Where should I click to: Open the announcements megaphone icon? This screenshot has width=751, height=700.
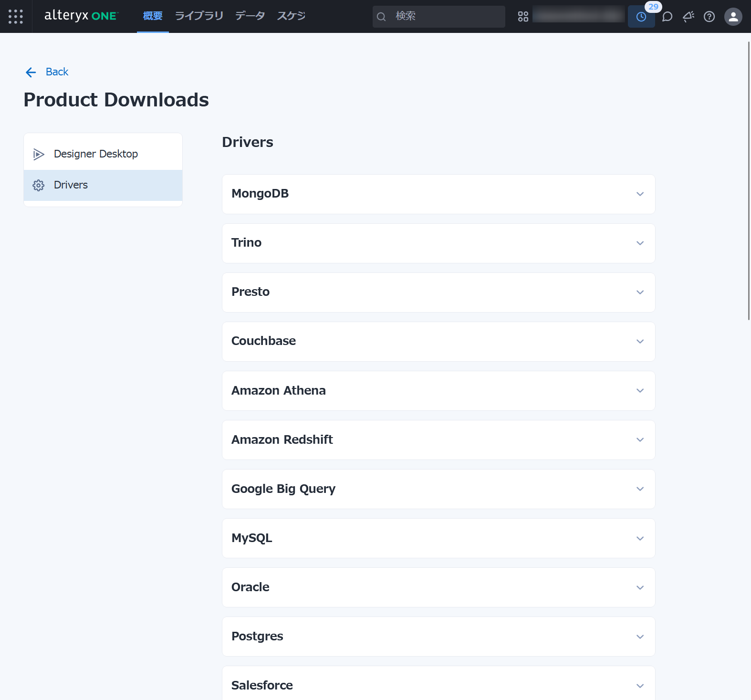tap(688, 17)
